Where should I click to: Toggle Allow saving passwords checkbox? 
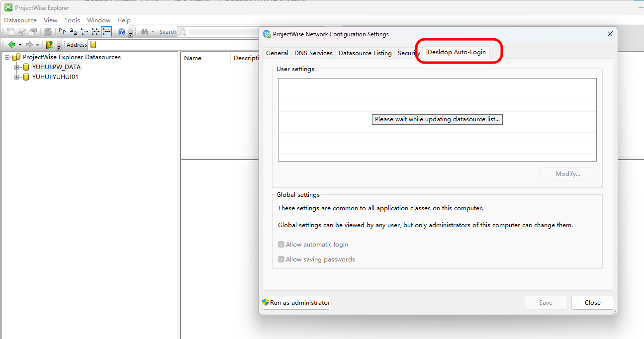click(x=281, y=259)
